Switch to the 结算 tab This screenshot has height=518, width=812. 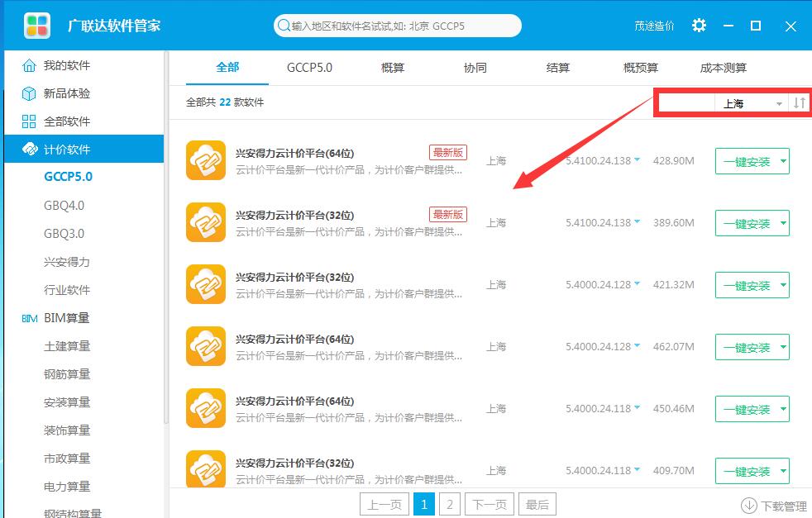point(557,67)
